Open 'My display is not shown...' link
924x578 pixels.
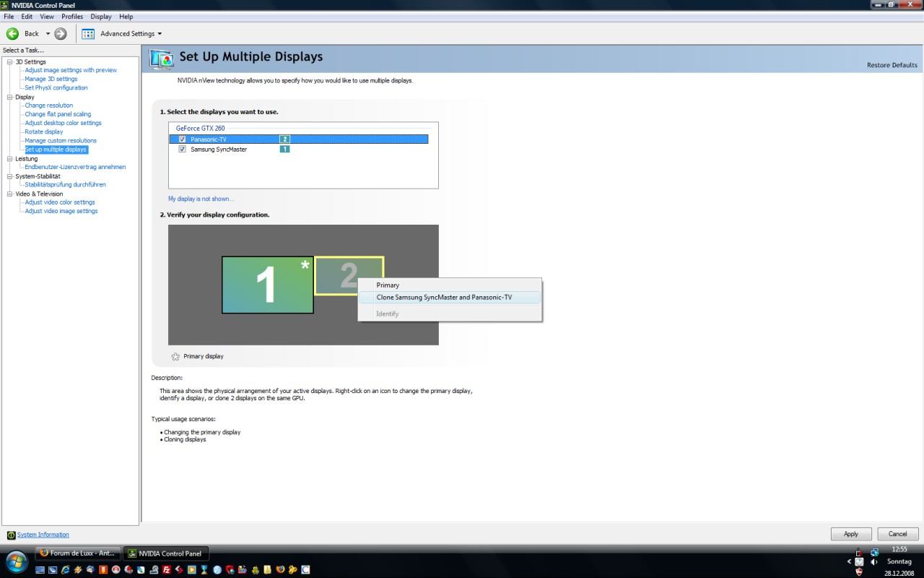point(201,199)
